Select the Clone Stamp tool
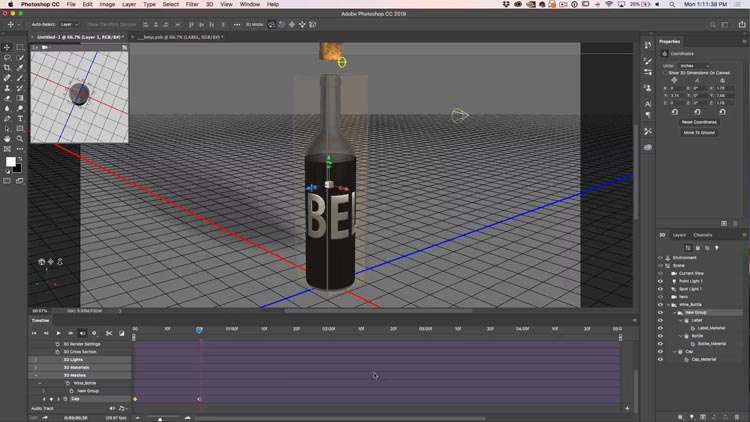750x422 pixels. click(7, 88)
